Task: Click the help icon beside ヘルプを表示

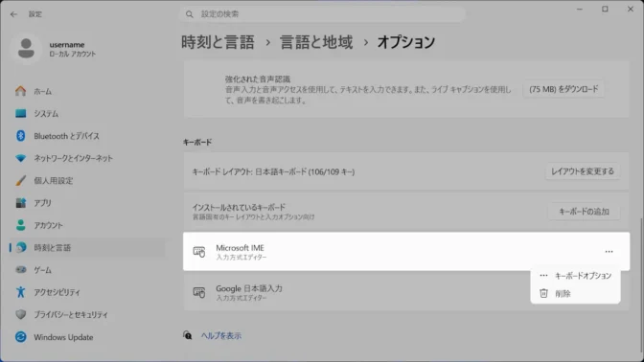Action: pyautogui.click(x=188, y=336)
